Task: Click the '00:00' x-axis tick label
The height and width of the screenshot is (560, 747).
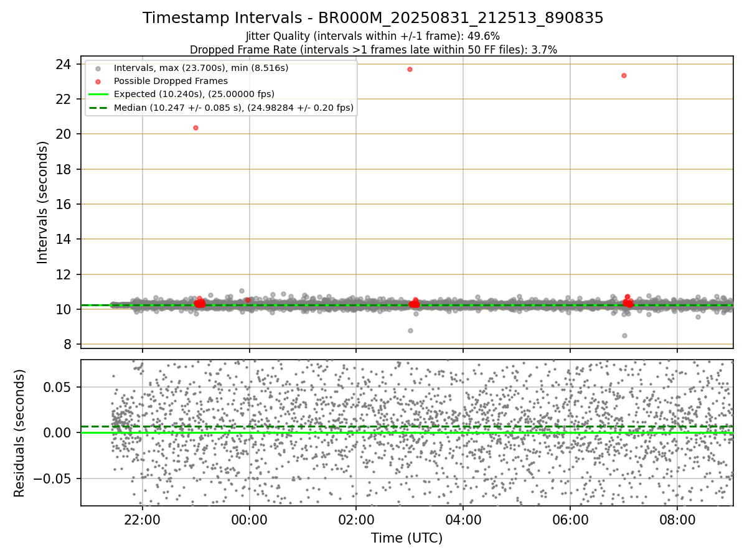Action: [250, 520]
